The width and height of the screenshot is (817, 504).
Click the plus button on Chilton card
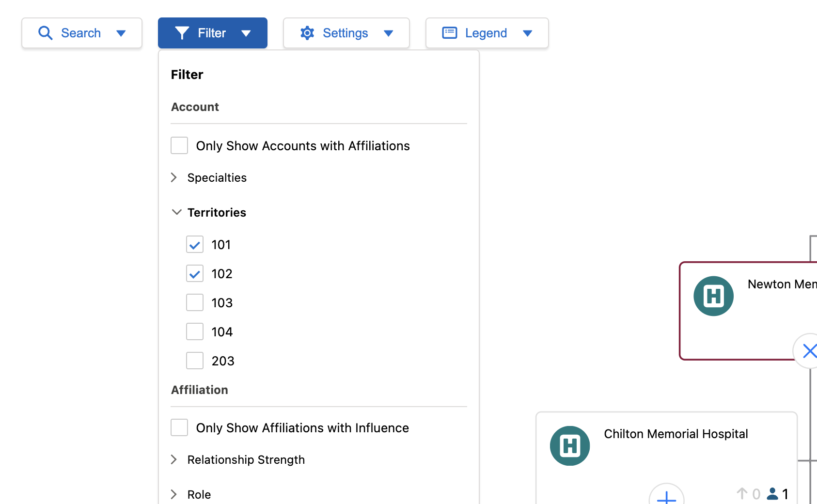(x=666, y=497)
